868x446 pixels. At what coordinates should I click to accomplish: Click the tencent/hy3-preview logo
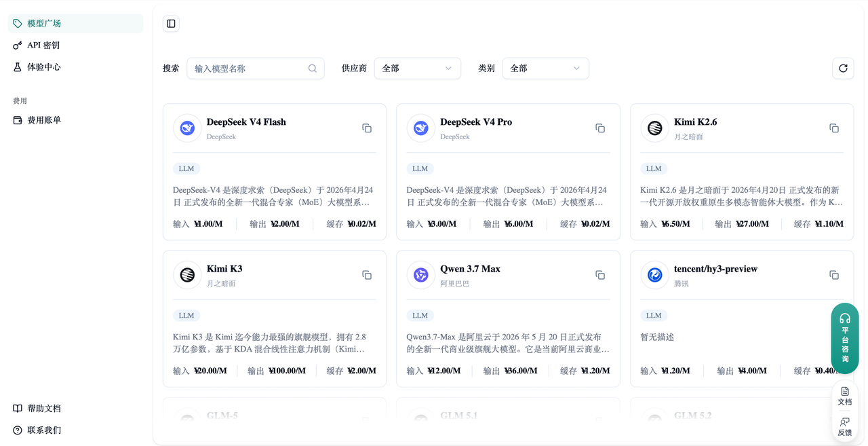(x=654, y=275)
